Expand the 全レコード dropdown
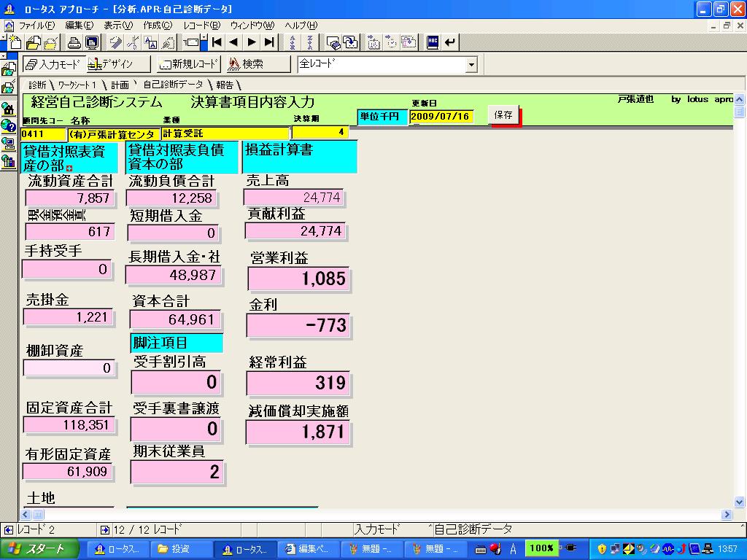The image size is (747, 560). [x=471, y=64]
